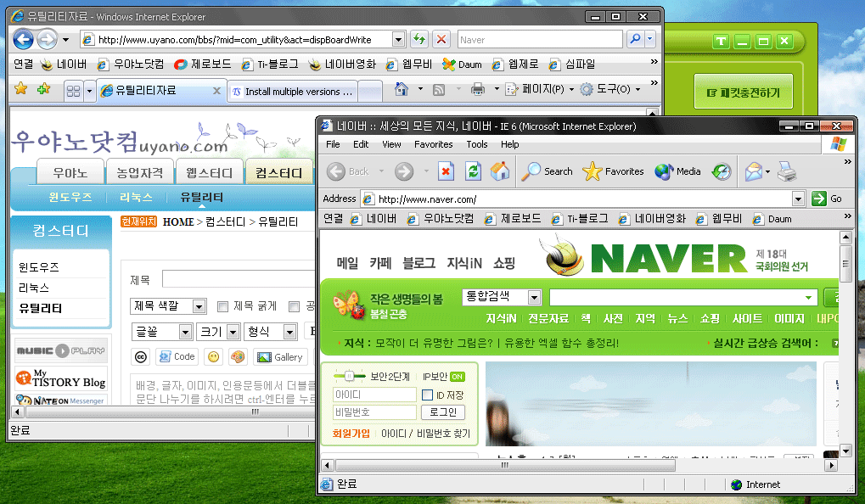Click the 로그인 button on Naver
Viewport: 865px width, 504px height.
(x=443, y=412)
